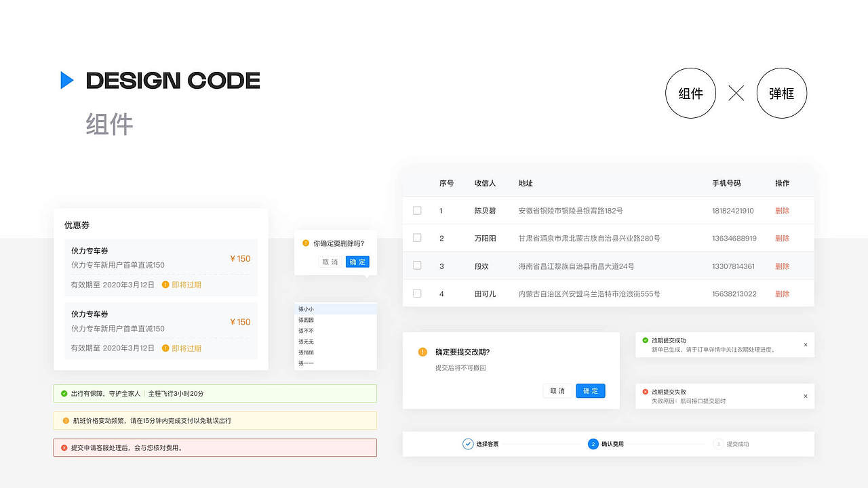Click the 手机号码 column header
The width and height of the screenshot is (868, 488).
pos(726,183)
